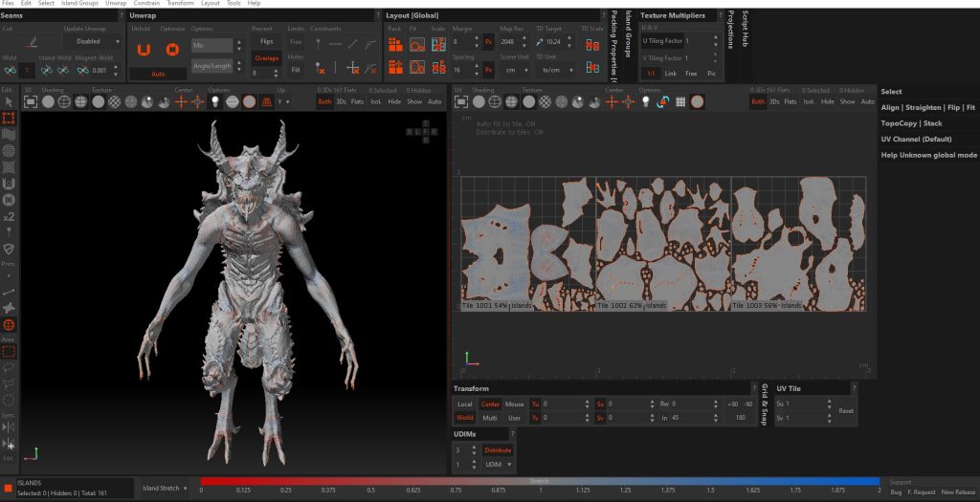980x502 pixels.
Task: Click the Unfold icon in Unwrap panel
Action: [x=144, y=49]
